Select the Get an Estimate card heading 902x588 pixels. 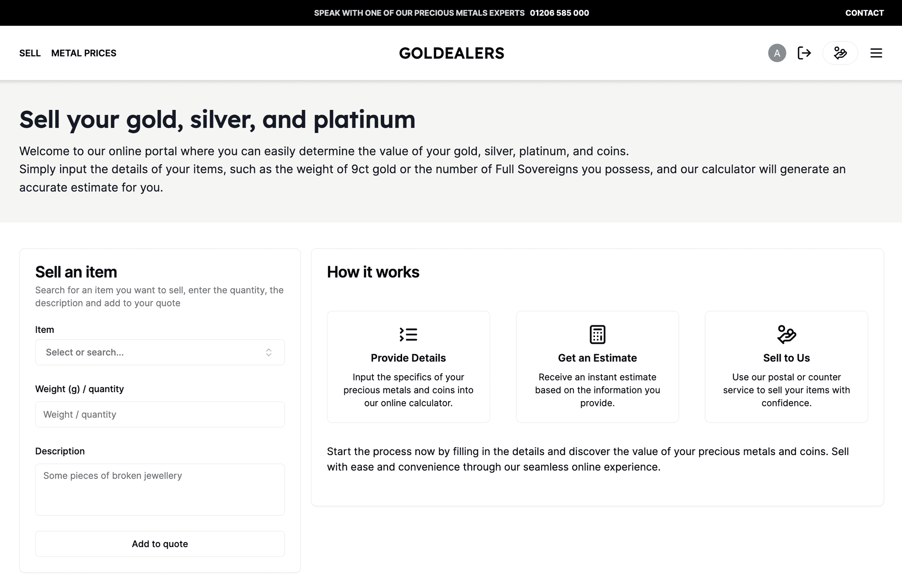pyautogui.click(x=597, y=358)
